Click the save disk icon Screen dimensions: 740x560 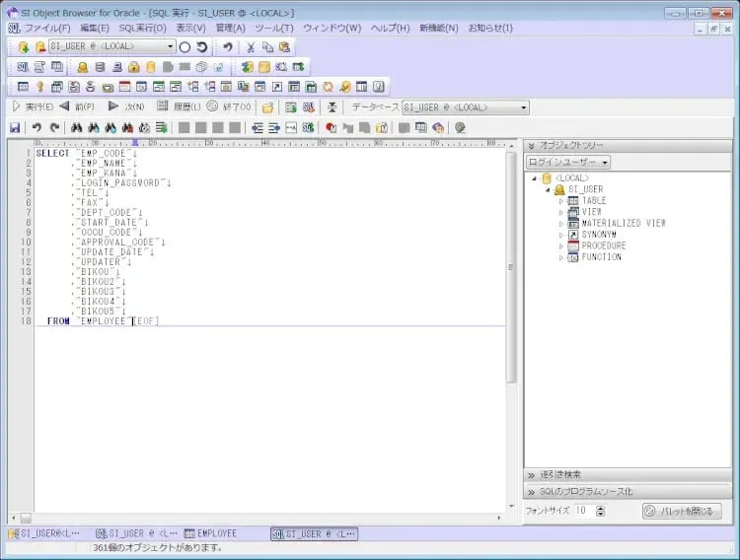click(14, 127)
